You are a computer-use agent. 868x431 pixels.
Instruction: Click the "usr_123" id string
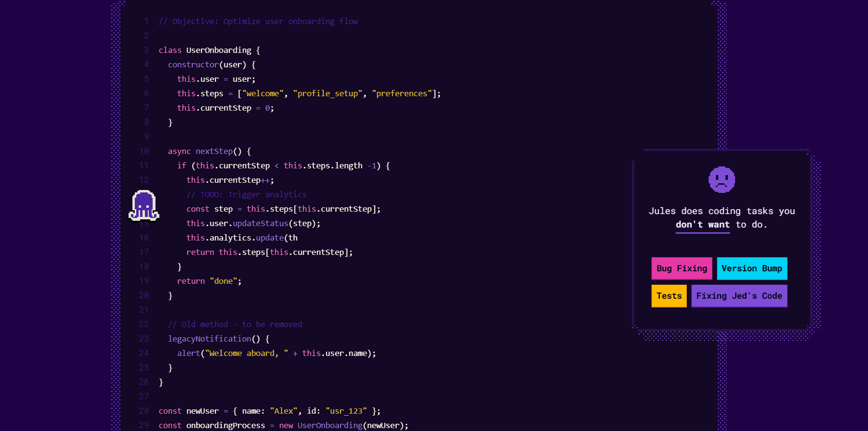point(346,411)
